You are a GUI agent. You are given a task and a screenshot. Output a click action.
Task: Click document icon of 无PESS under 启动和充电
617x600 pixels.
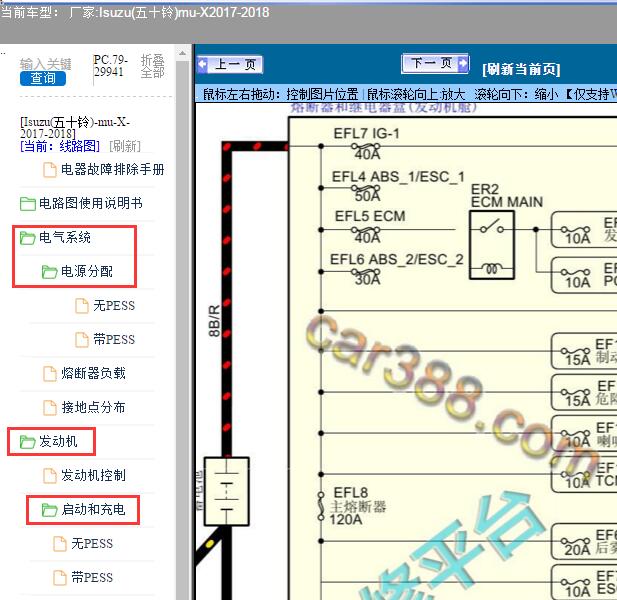[60, 544]
